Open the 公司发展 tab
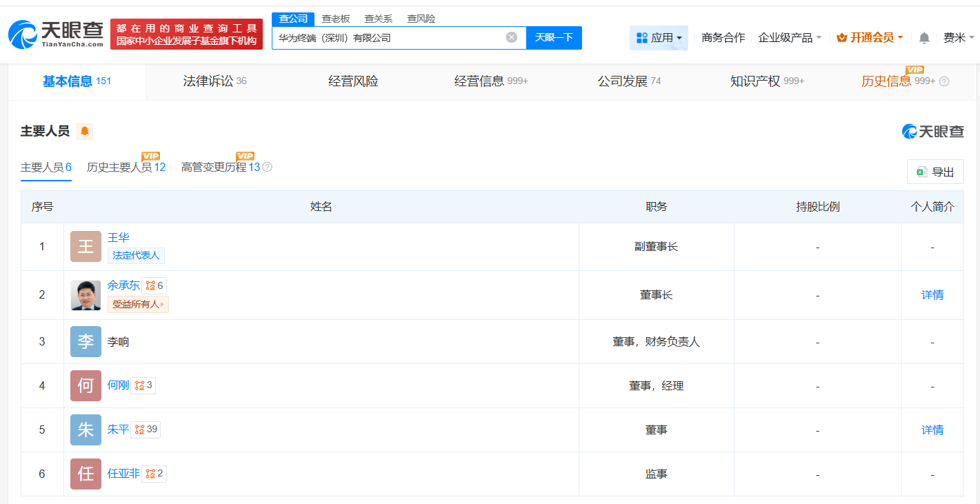 [629, 81]
